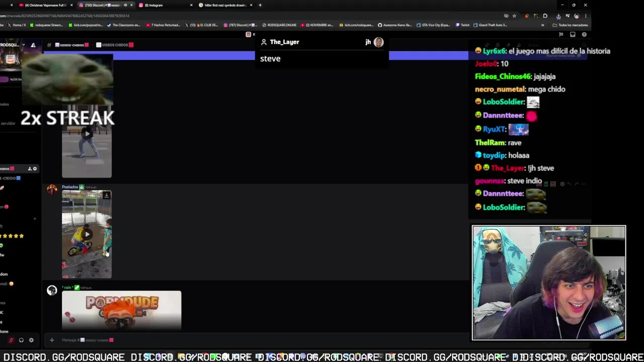Viewport: 644px width, 362px height.
Task: Open the Chrome profile avatar
Action: (x=577, y=16)
